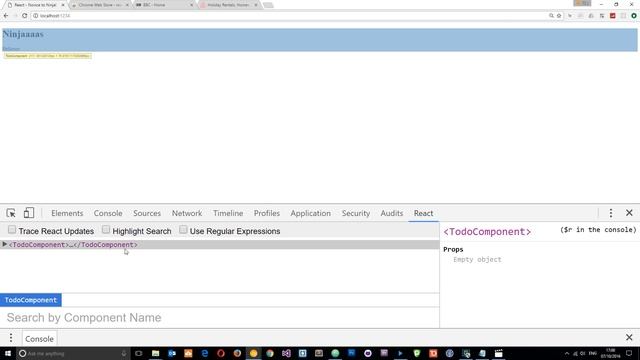Click the green circular extension icon
This screenshot has width=640, height=360.
pyautogui.click(x=634, y=16)
